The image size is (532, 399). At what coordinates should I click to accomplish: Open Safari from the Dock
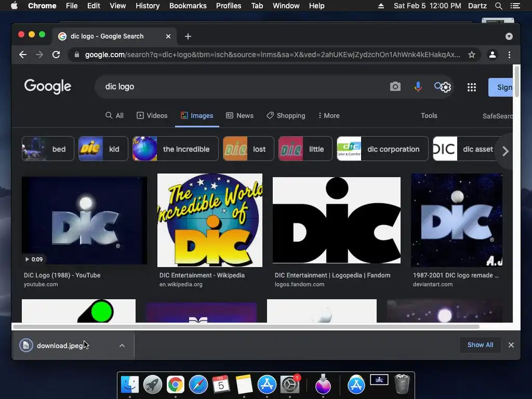[x=198, y=384]
